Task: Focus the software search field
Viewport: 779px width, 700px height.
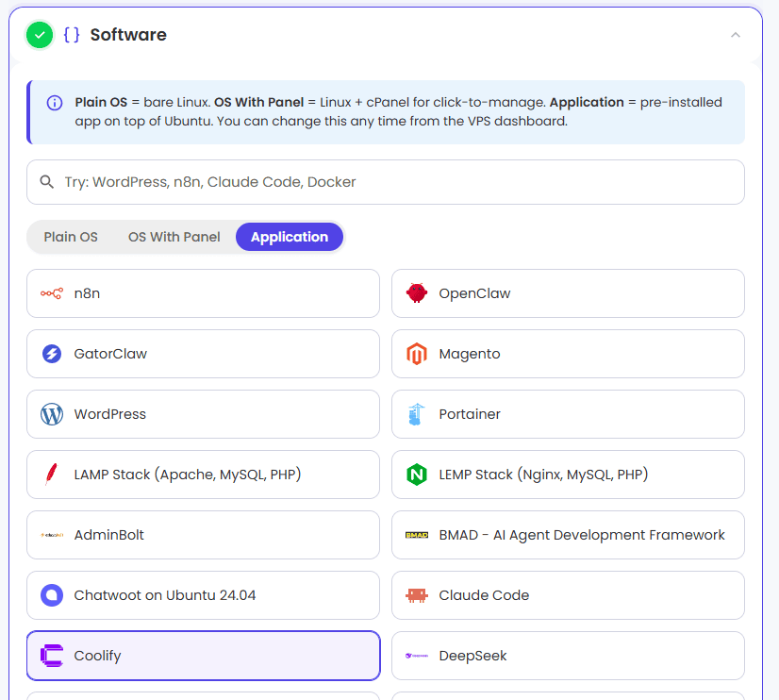Action: tap(386, 182)
